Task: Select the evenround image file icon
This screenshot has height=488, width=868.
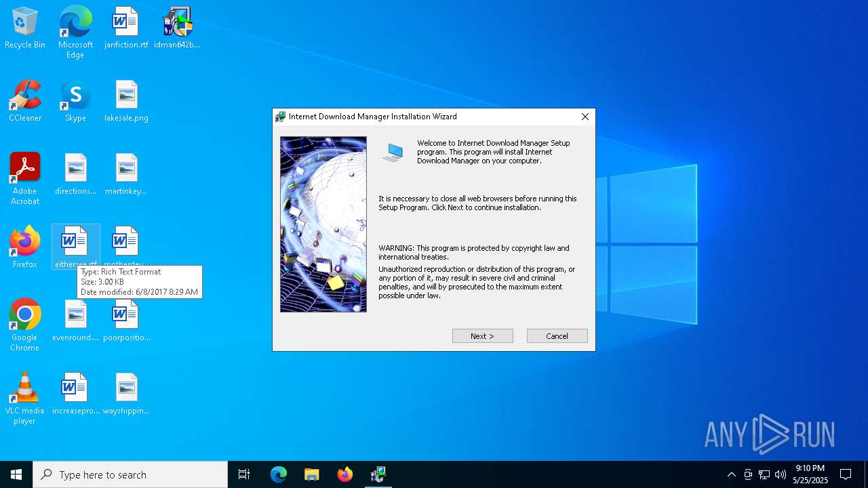Action: pos(75,321)
